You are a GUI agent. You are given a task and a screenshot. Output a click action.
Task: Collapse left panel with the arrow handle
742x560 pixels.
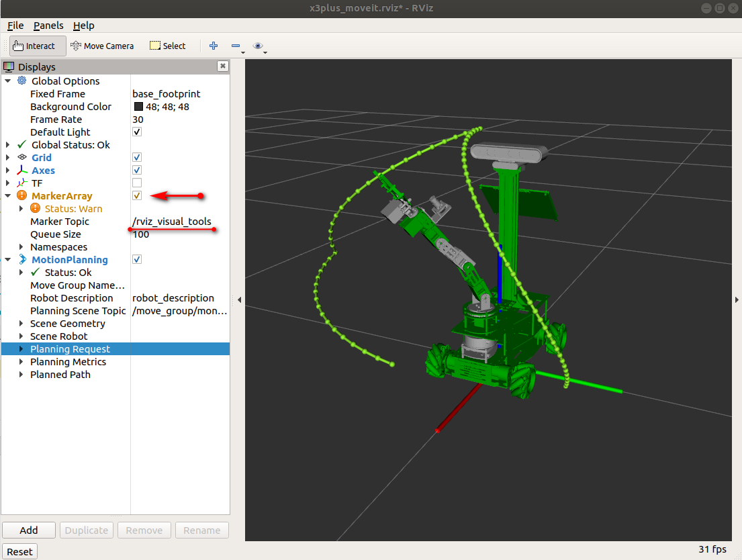tap(240, 299)
